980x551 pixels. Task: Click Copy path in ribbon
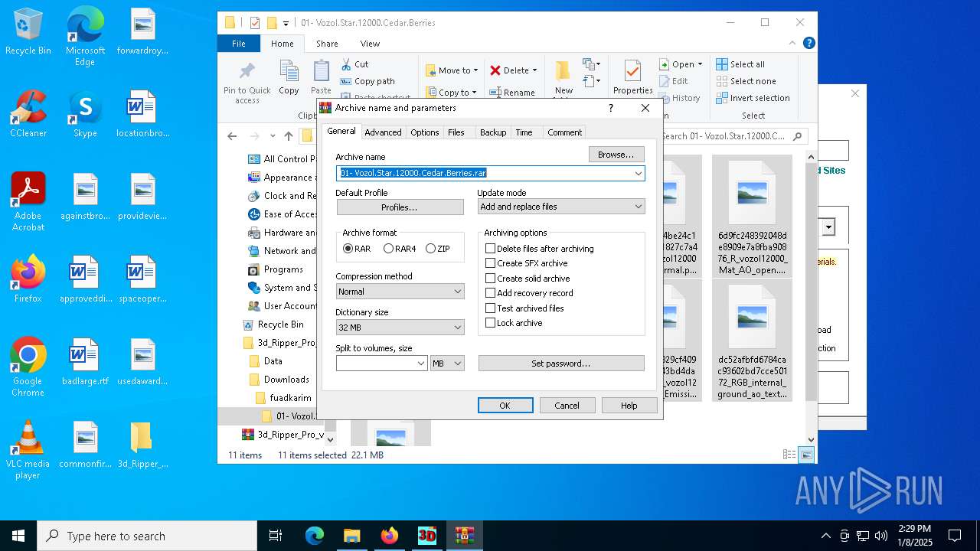pyautogui.click(x=367, y=81)
